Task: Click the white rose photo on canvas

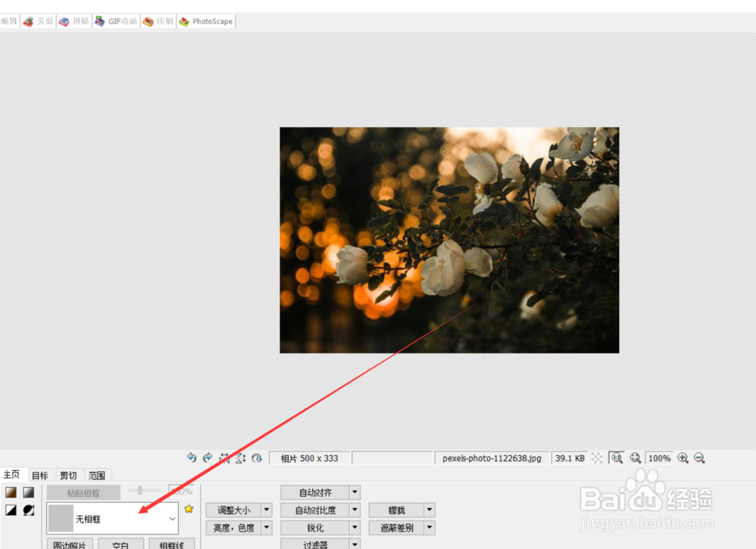Action: click(x=449, y=240)
